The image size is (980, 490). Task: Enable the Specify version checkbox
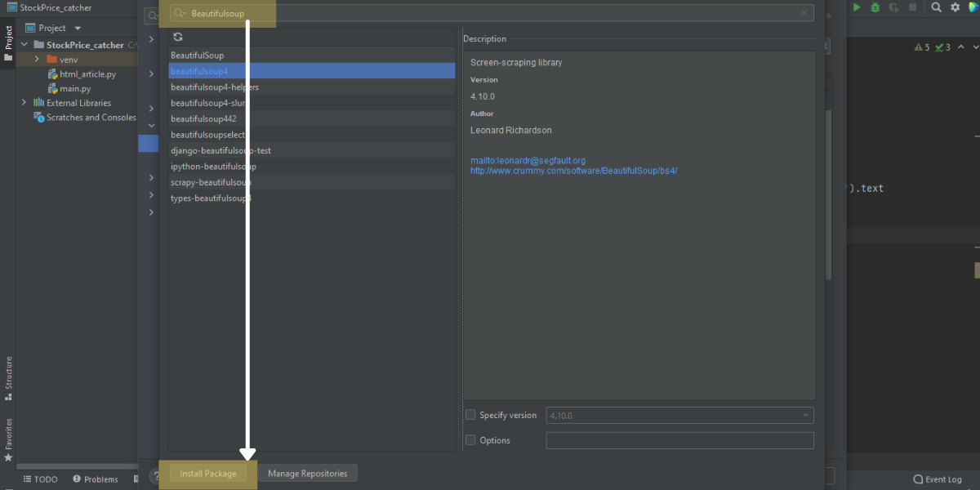pyautogui.click(x=470, y=415)
